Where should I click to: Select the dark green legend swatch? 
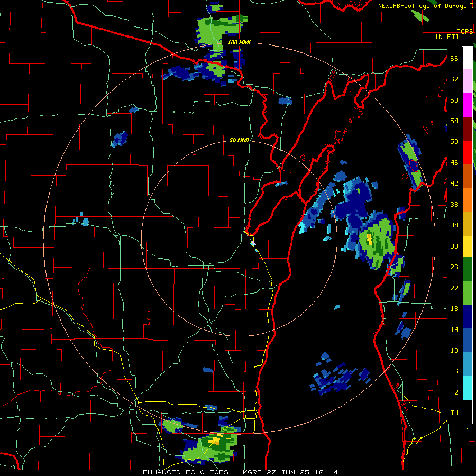tap(467, 269)
